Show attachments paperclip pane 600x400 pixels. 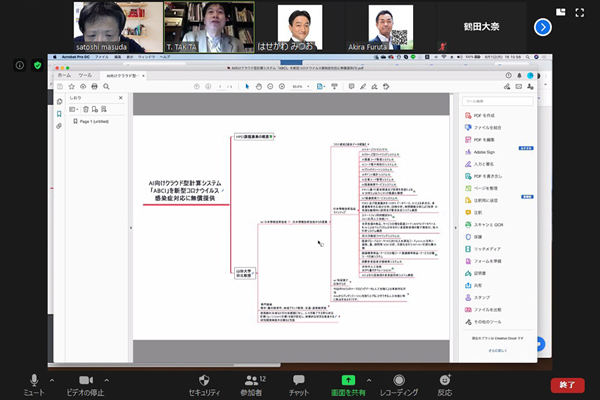(59, 126)
